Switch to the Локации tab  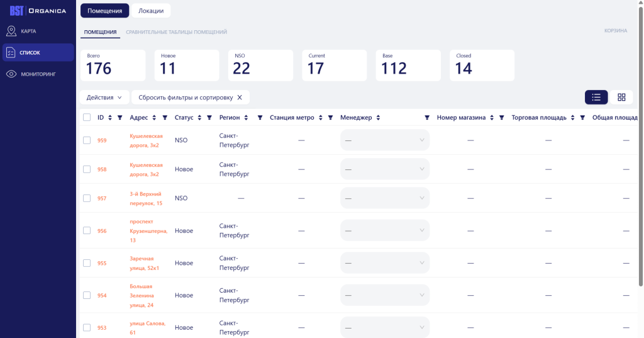click(151, 11)
